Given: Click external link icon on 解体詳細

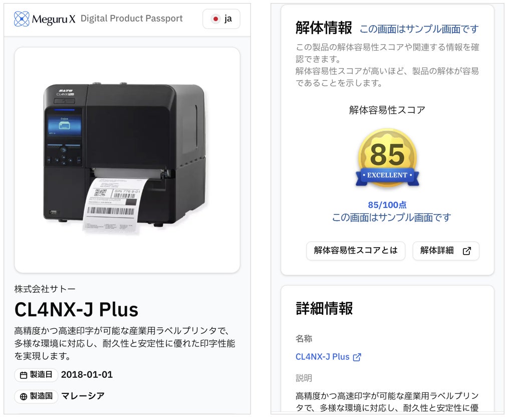Looking at the screenshot, I should click(x=467, y=251).
